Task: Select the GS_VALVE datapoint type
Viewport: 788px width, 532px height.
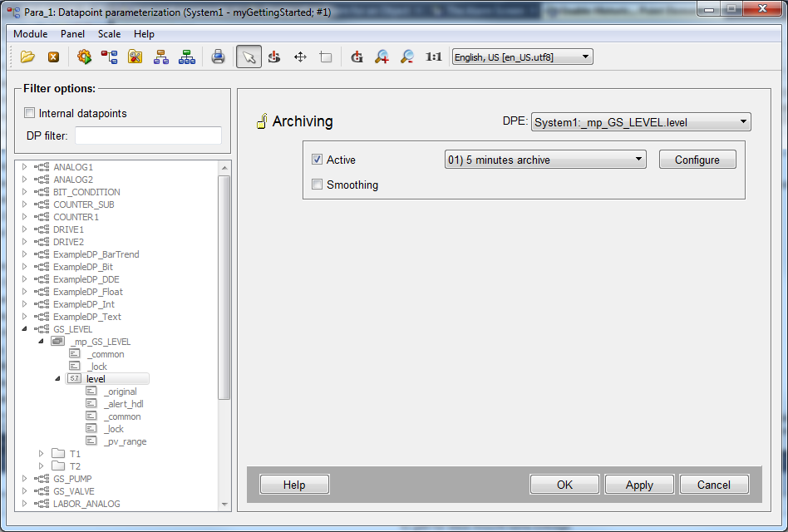Action: click(x=74, y=491)
